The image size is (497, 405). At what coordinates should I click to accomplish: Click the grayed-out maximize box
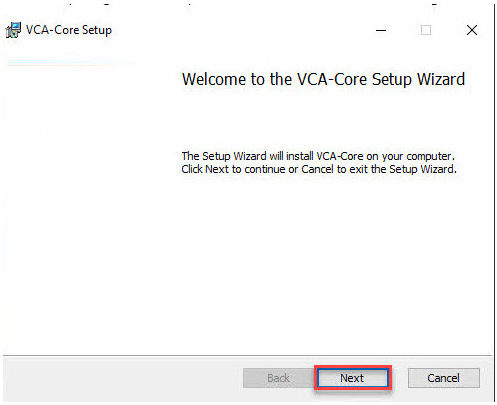click(426, 30)
